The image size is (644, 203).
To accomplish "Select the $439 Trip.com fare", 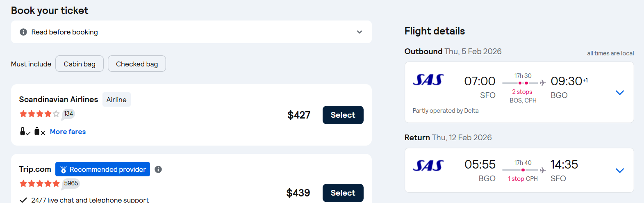I will pyautogui.click(x=343, y=193).
